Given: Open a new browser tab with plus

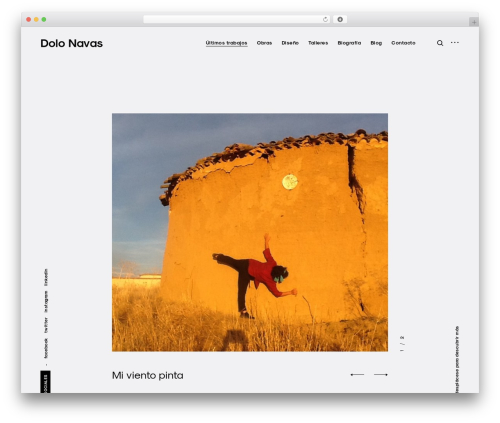Looking at the screenshot, I should point(474,22).
